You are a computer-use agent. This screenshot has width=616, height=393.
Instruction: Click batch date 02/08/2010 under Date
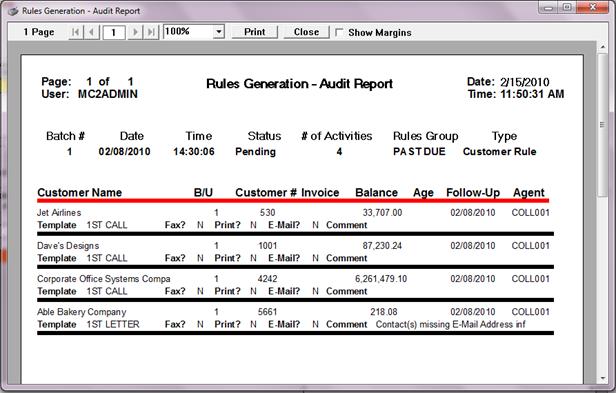(x=125, y=152)
